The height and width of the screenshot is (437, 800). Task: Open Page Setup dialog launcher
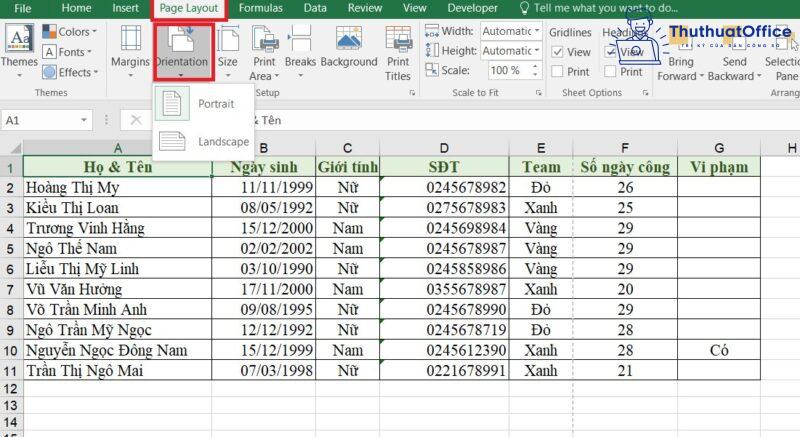[412, 93]
